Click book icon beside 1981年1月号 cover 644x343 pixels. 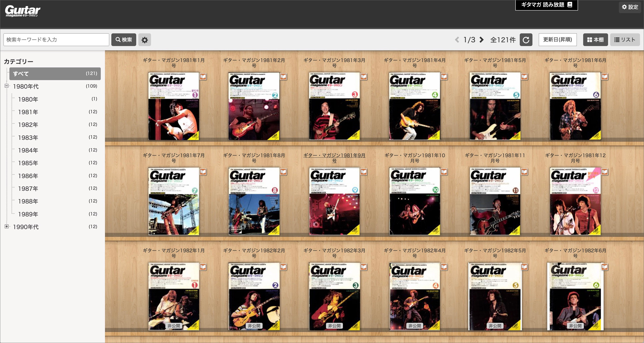coord(203,77)
